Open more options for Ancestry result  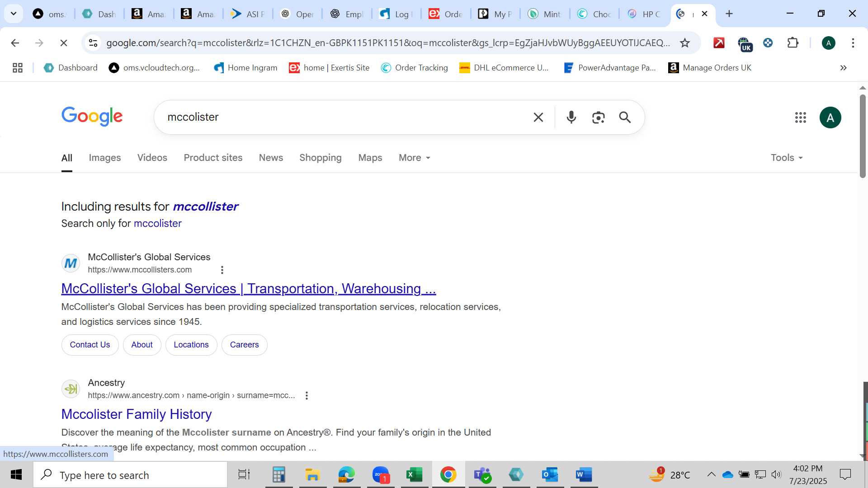[307, 396]
